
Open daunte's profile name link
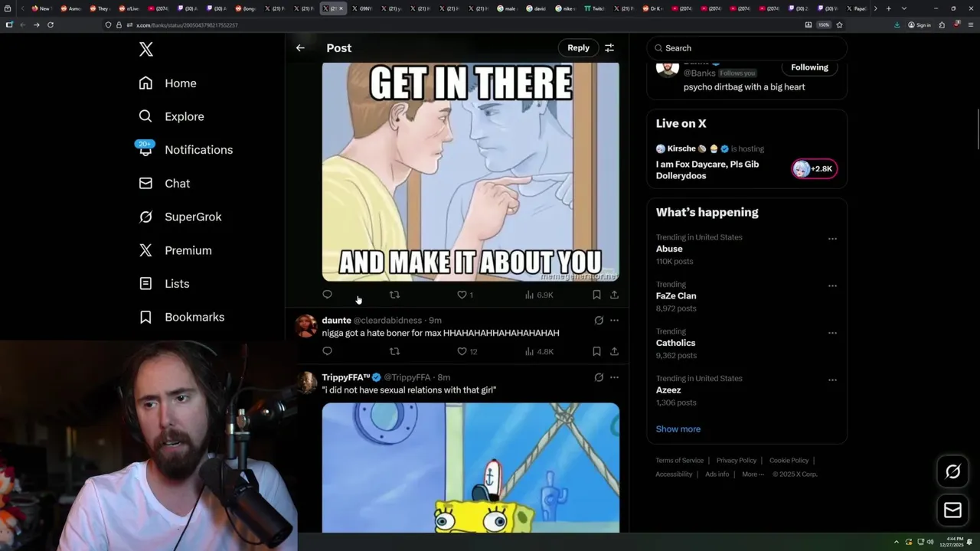[x=336, y=321]
